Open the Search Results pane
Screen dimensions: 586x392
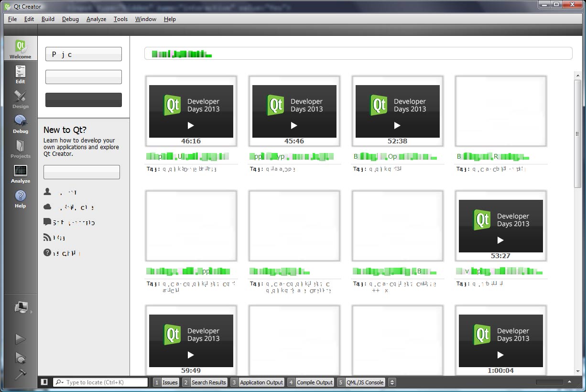pos(205,382)
